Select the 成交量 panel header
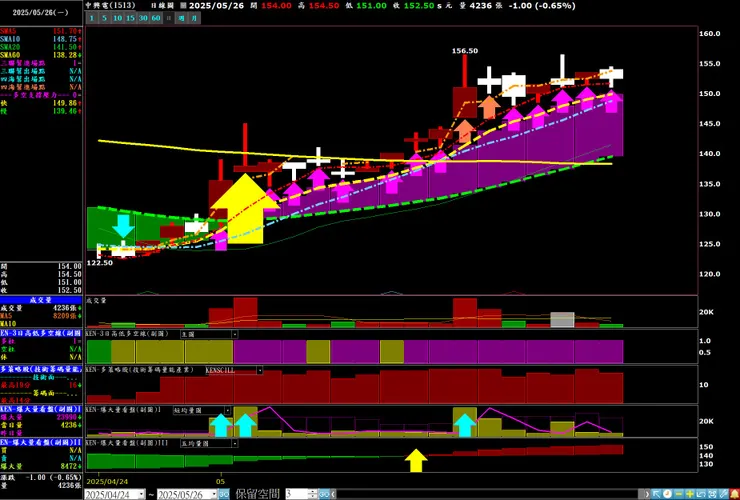Viewport: 740px width, 500px height. 41,300
